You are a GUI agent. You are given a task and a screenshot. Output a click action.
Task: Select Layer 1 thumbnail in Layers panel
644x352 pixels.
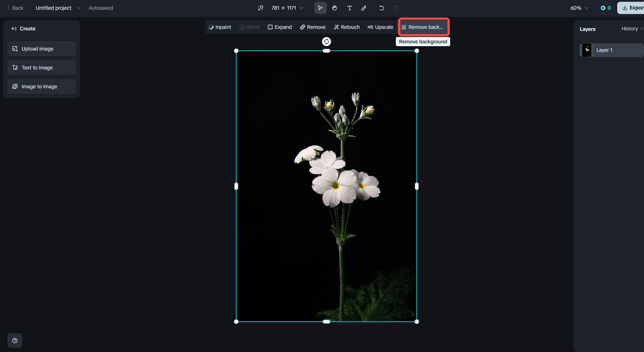click(x=587, y=50)
